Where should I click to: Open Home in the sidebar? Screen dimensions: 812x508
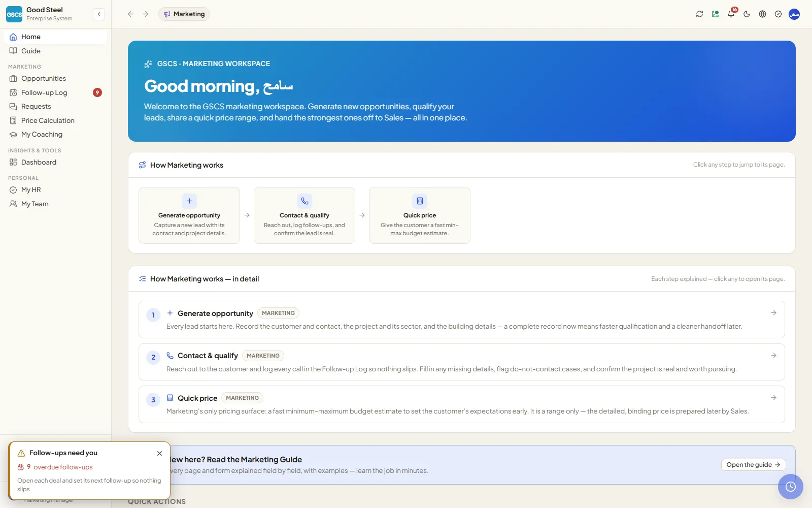tap(56, 37)
